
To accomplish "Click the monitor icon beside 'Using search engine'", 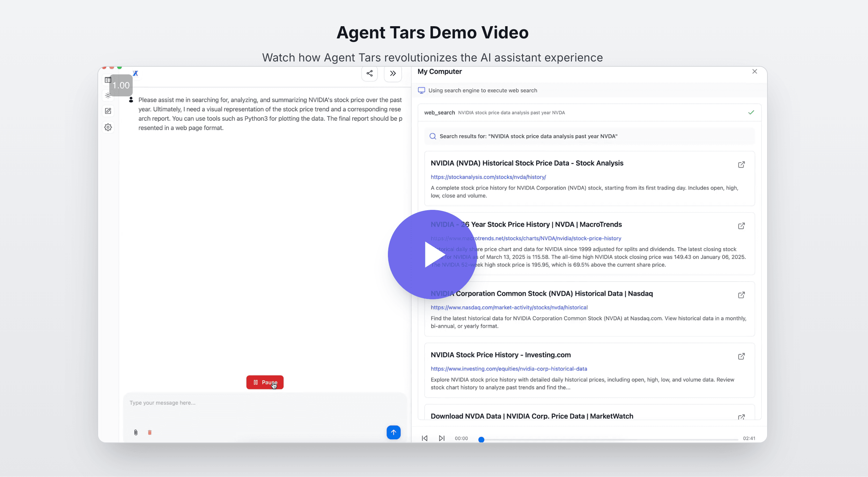I will (x=421, y=90).
